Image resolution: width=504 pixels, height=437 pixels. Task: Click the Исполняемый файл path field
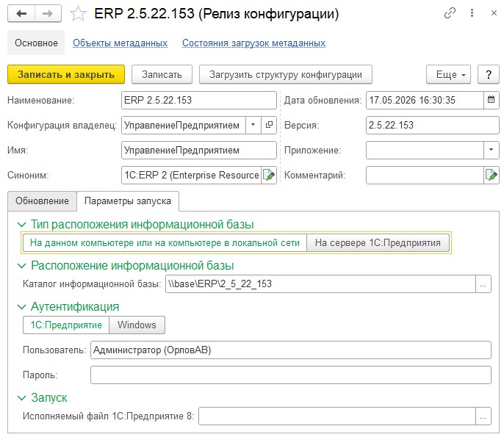point(337,416)
